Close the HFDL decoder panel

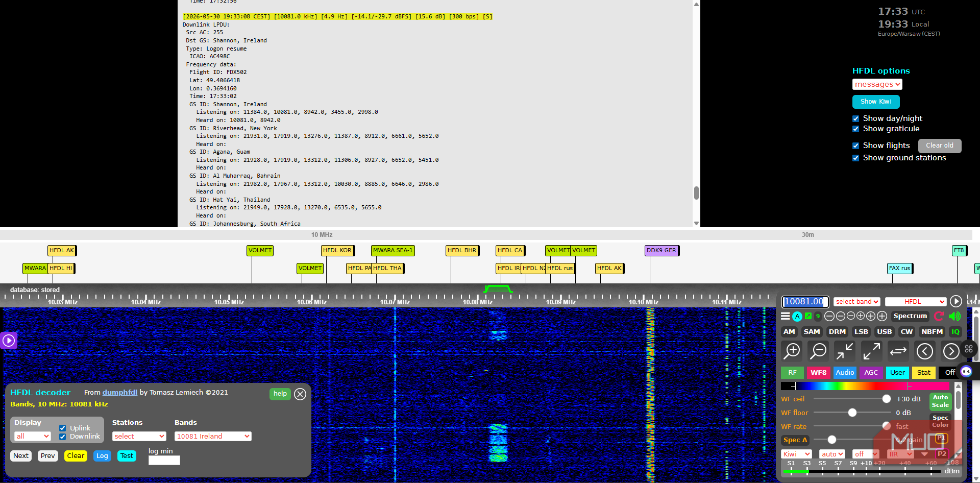coord(300,394)
